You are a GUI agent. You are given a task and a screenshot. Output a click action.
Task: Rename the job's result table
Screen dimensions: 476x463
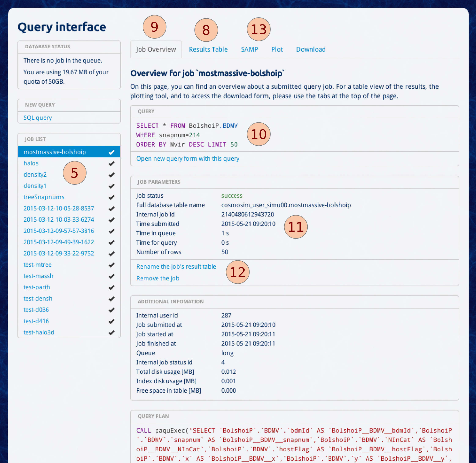tap(176, 266)
